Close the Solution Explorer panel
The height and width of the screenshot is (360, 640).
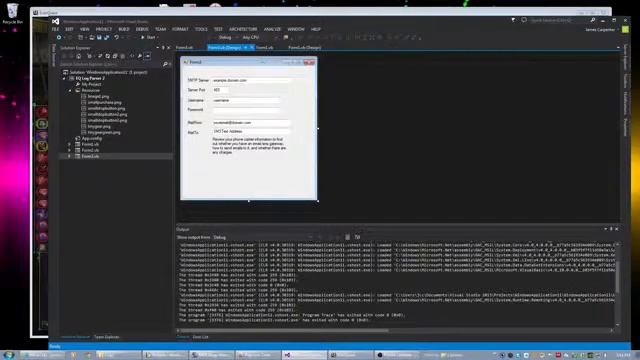[x=169, y=48]
